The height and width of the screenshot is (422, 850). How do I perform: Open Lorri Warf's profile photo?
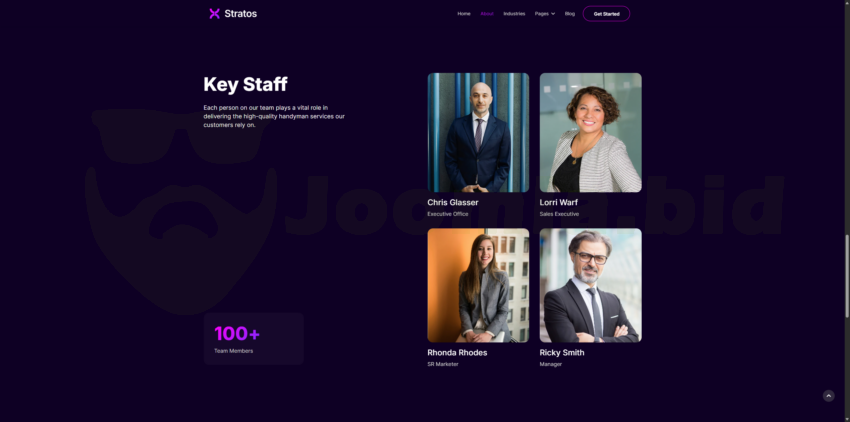pos(590,132)
